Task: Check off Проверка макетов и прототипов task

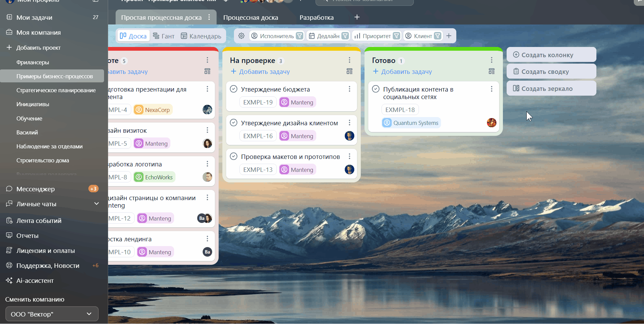Action: (x=234, y=157)
